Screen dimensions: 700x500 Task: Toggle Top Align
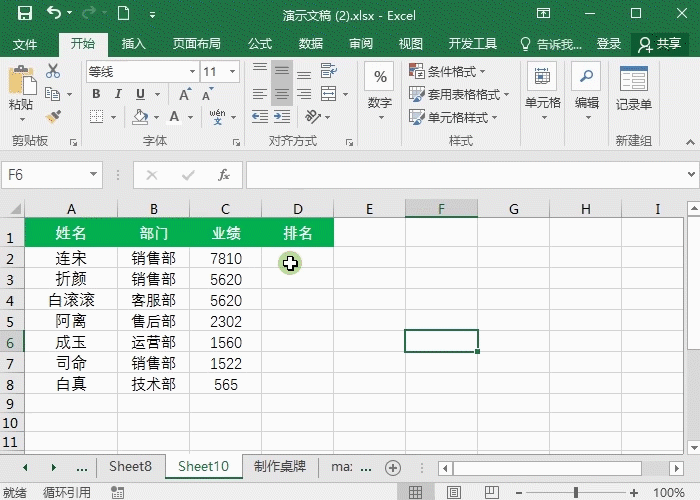260,69
